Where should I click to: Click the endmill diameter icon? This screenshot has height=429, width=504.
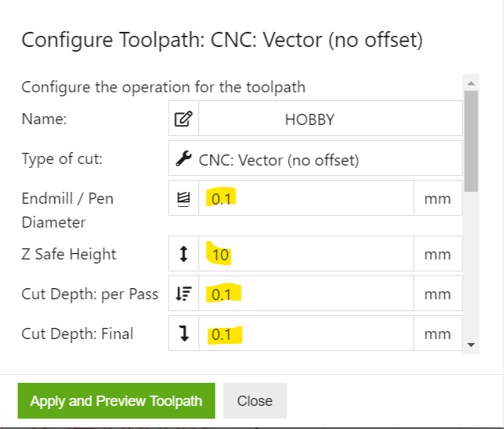click(183, 199)
